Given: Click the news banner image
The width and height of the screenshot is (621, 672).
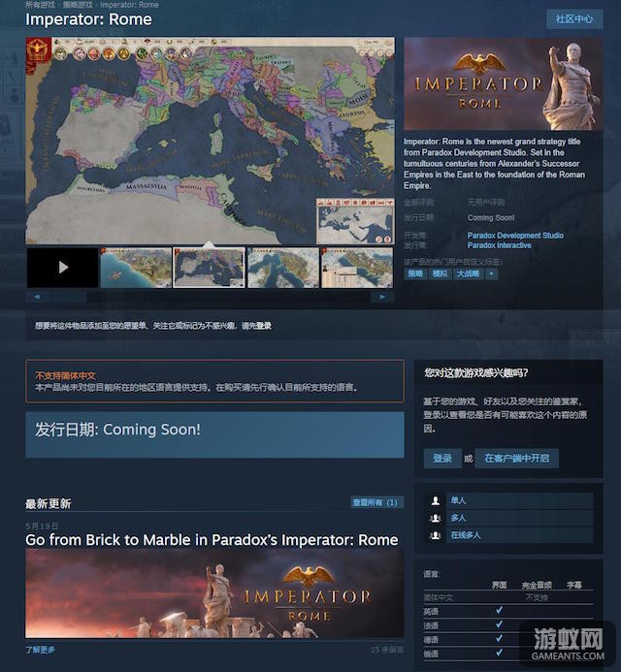Looking at the screenshot, I should coord(214,594).
